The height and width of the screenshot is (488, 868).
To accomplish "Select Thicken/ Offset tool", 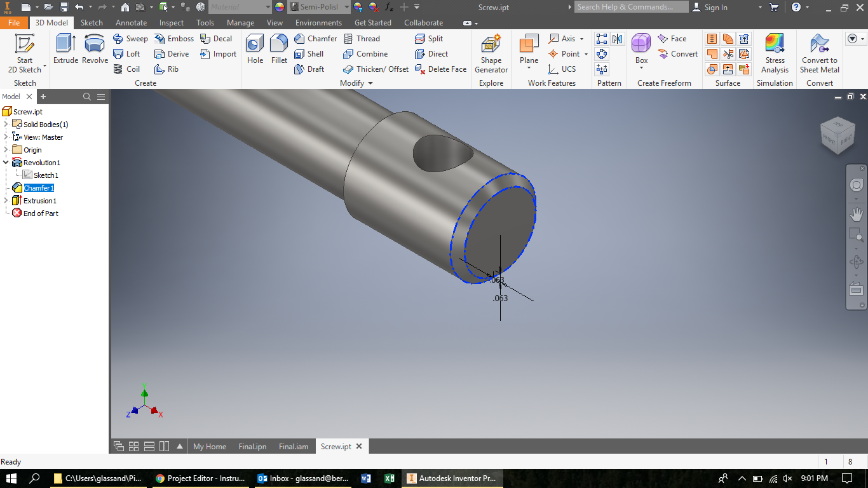I will (376, 69).
